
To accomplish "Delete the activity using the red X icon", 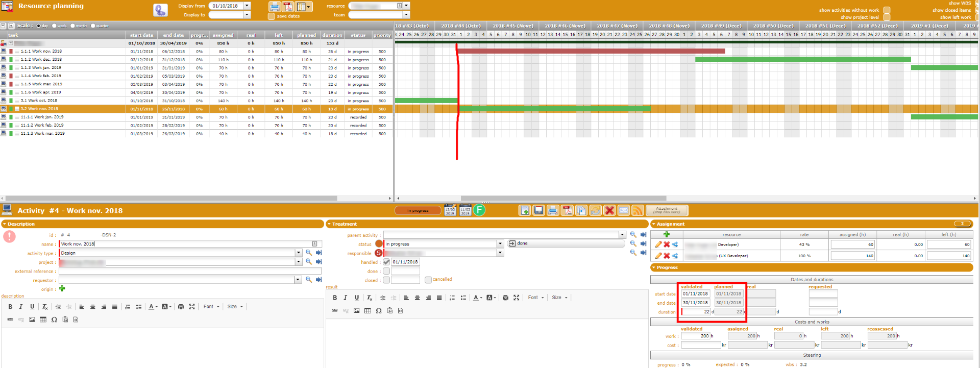I will (x=609, y=210).
